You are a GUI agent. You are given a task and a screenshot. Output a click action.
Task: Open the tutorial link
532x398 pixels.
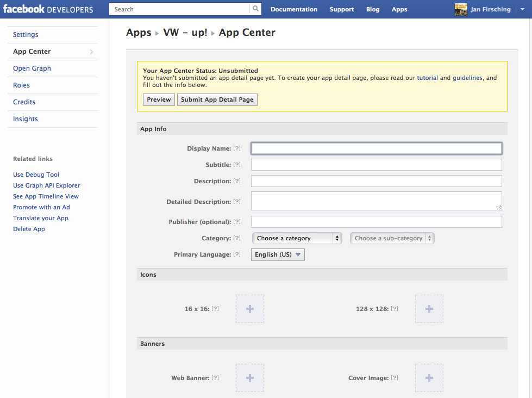[427, 78]
